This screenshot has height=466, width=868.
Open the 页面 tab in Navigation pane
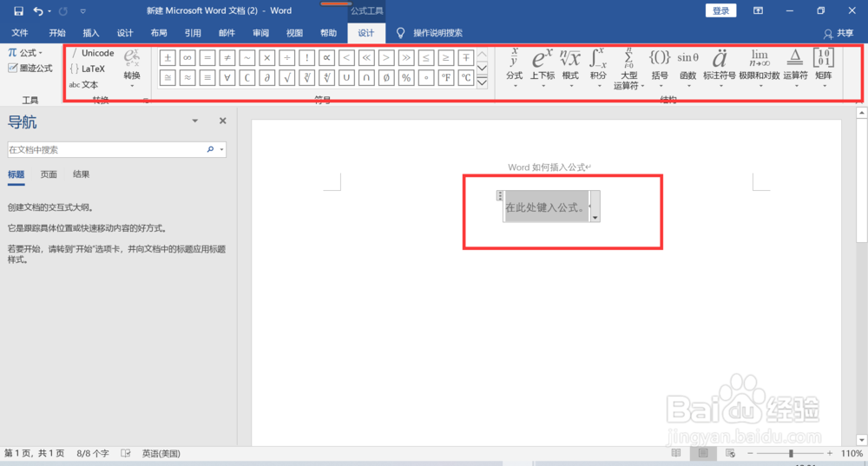click(49, 174)
